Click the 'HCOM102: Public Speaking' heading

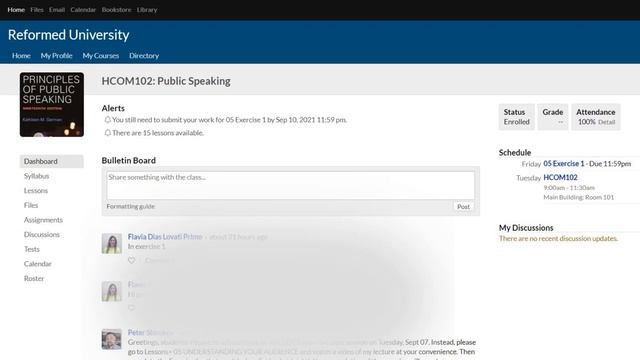tap(166, 81)
